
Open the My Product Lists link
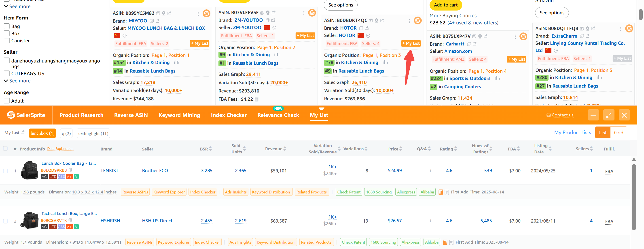point(572,132)
